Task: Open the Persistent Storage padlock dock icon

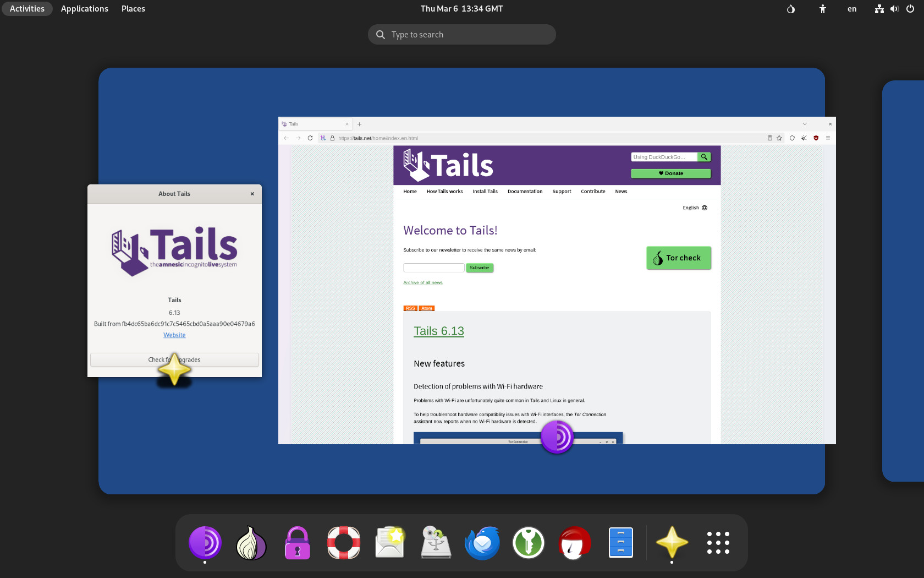Action: pyautogui.click(x=298, y=543)
